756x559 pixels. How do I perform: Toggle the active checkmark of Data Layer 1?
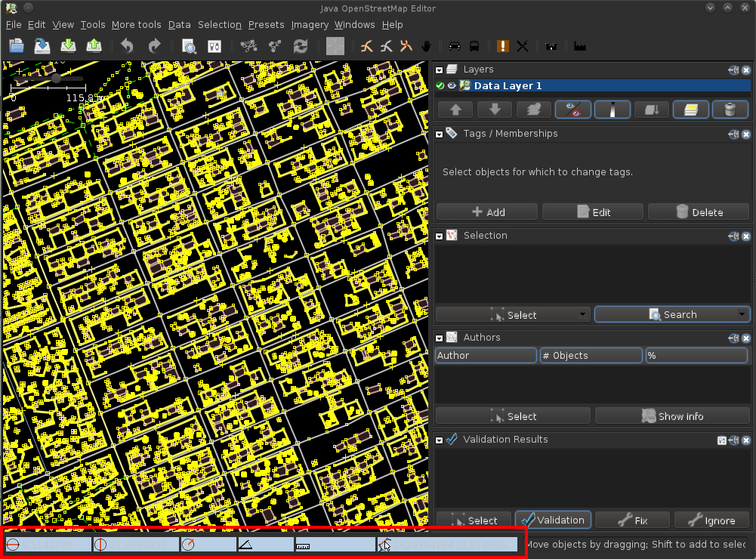[440, 86]
